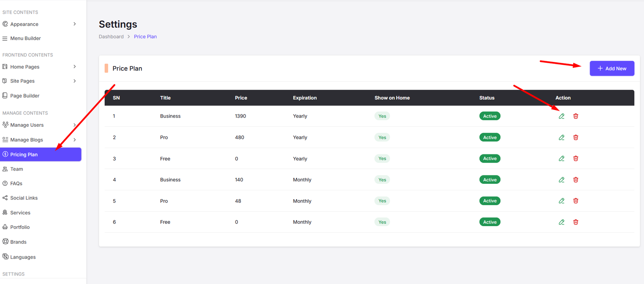Click the Price column header

tap(241, 98)
